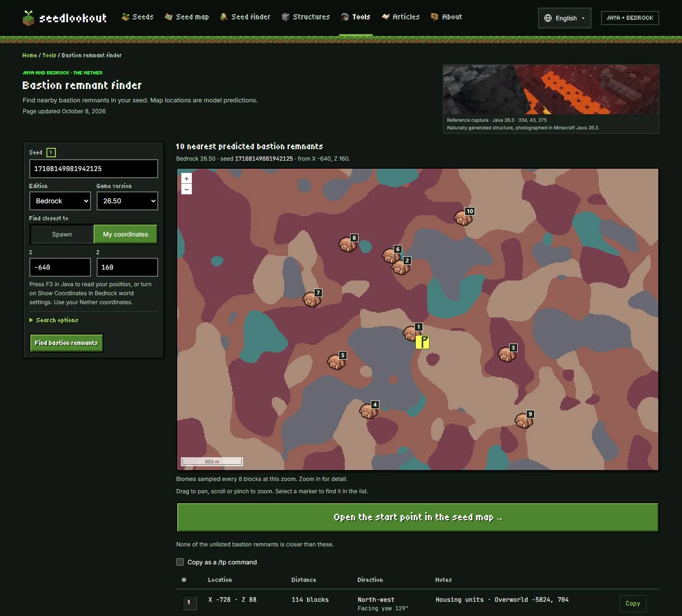Expand Search options
The width and height of the screenshot is (682, 616).
click(x=54, y=320)
